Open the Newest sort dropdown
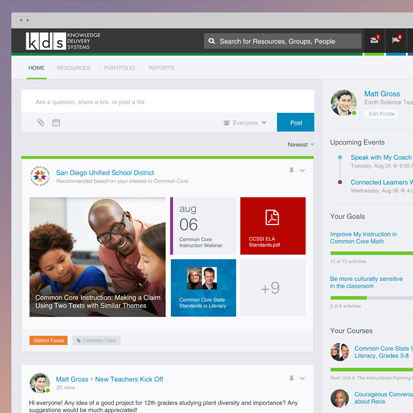This screenshot has width=413, height=413. pyautogui.click(x=301, y=145)
